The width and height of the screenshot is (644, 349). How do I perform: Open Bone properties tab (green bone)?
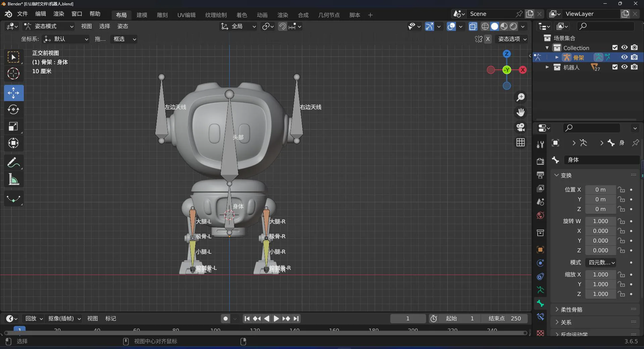click(540, 303)
